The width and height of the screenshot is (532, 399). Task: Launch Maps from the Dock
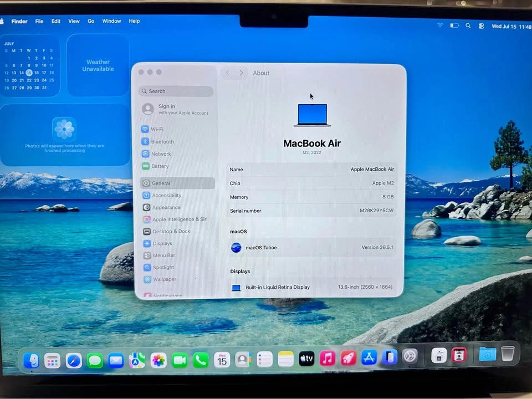point(137,360)
